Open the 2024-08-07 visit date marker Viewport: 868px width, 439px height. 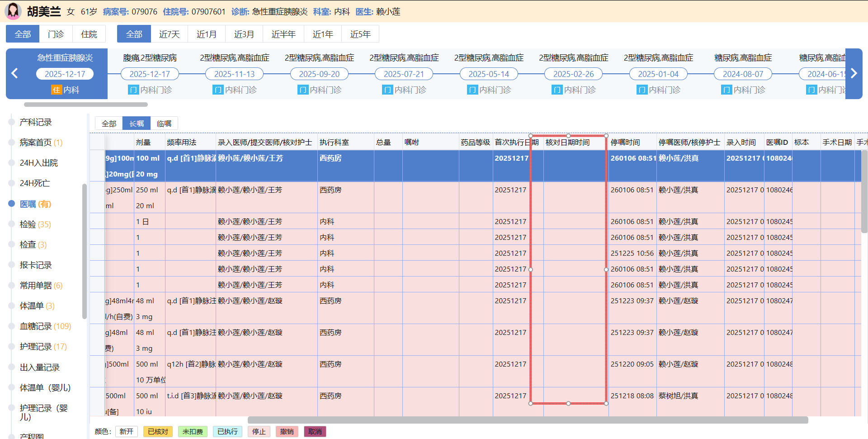pyautogui.click(x=743, y=74)
